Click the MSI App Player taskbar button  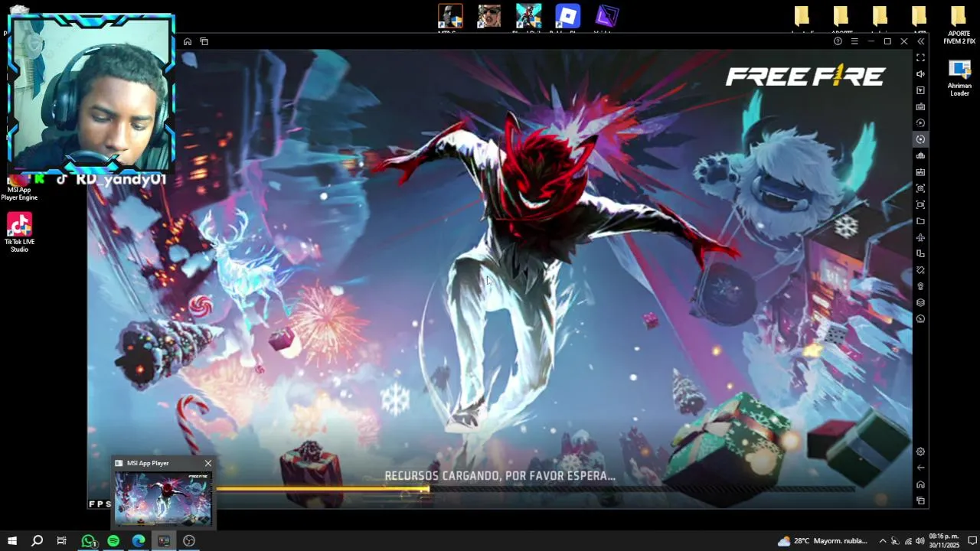point(164,541)
